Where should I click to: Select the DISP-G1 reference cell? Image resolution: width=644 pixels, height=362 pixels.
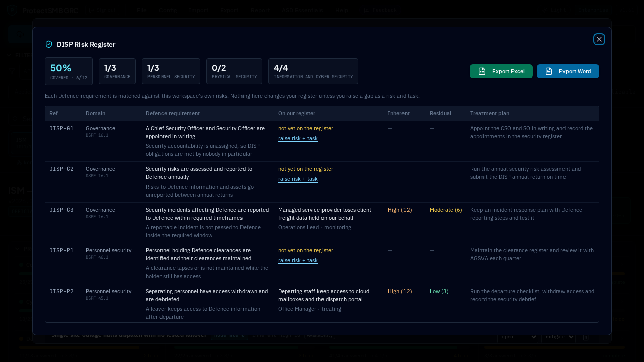tap(61, 128)
